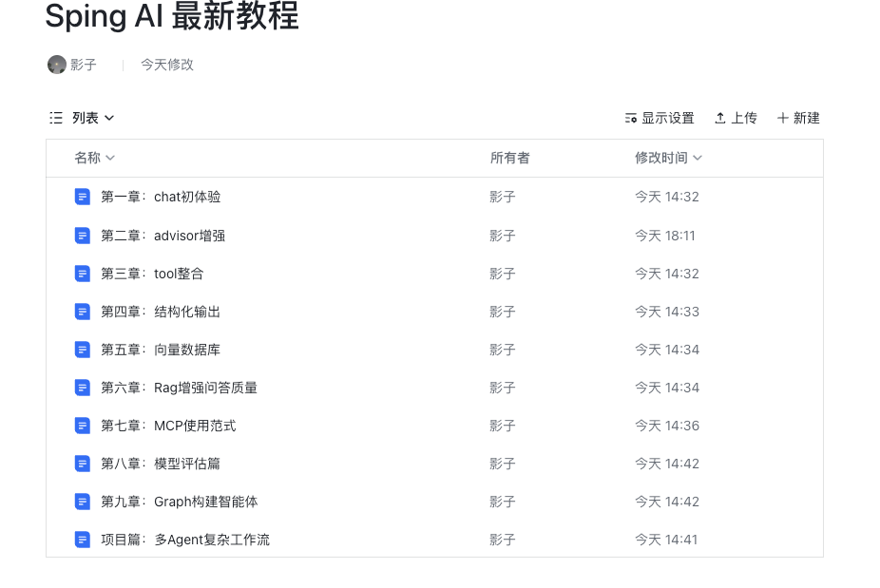Viewport: 880px width, 588px height.
Task: Click the 所有者 column header
Action: tap(509, 159)
